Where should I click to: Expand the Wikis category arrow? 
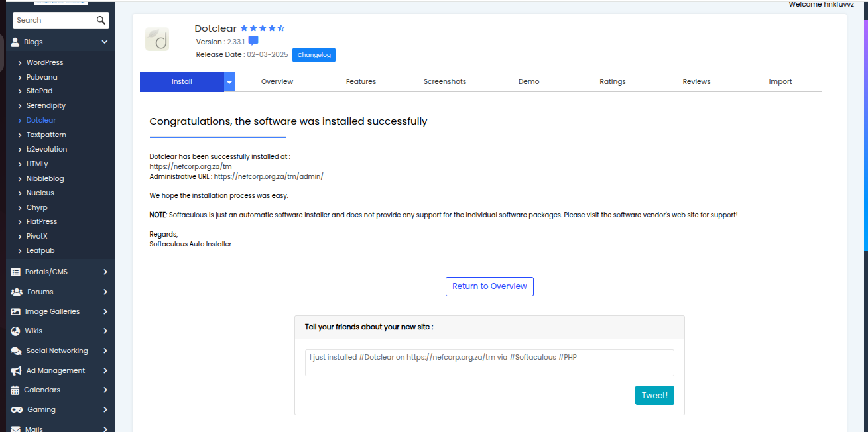coord(105,331)
